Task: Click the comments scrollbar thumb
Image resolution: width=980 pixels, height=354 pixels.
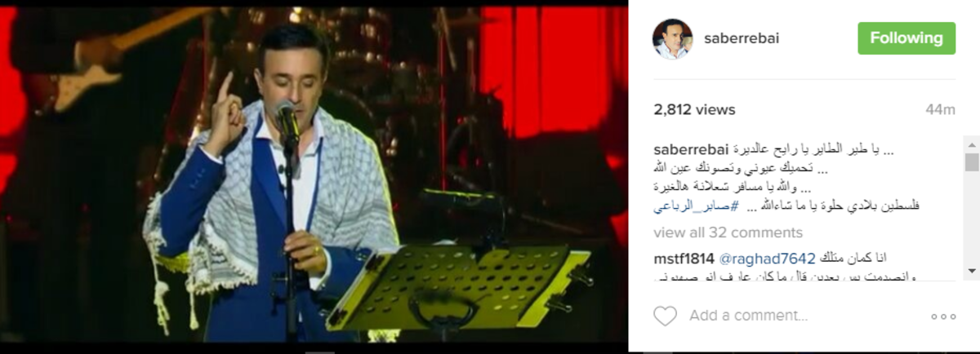Action: click(972, 162)
